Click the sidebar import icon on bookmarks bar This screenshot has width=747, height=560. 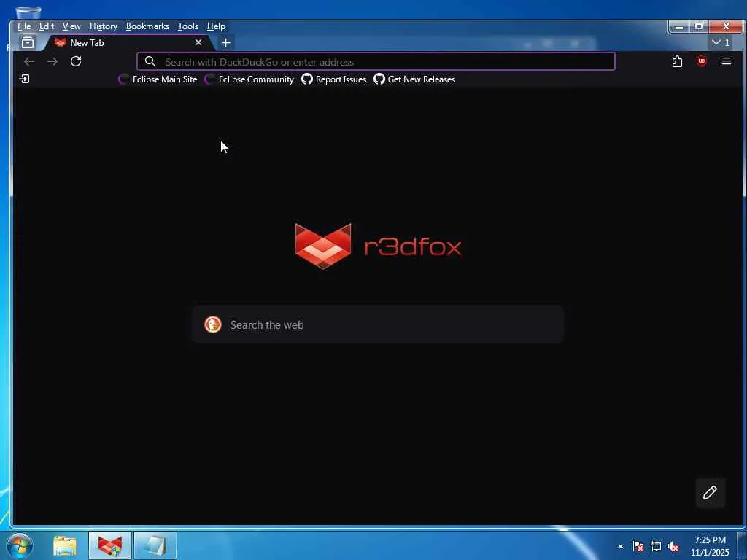24,79
